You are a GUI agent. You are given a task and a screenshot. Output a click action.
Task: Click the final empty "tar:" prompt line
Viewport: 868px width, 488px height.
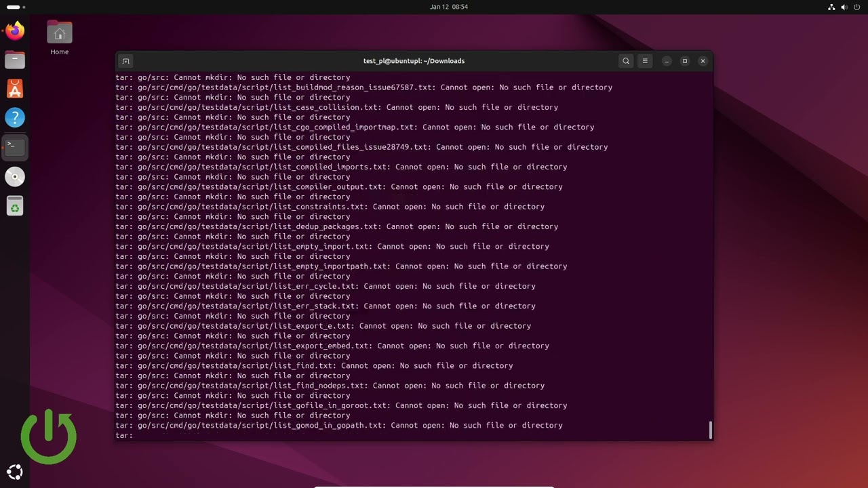(124, 435)
